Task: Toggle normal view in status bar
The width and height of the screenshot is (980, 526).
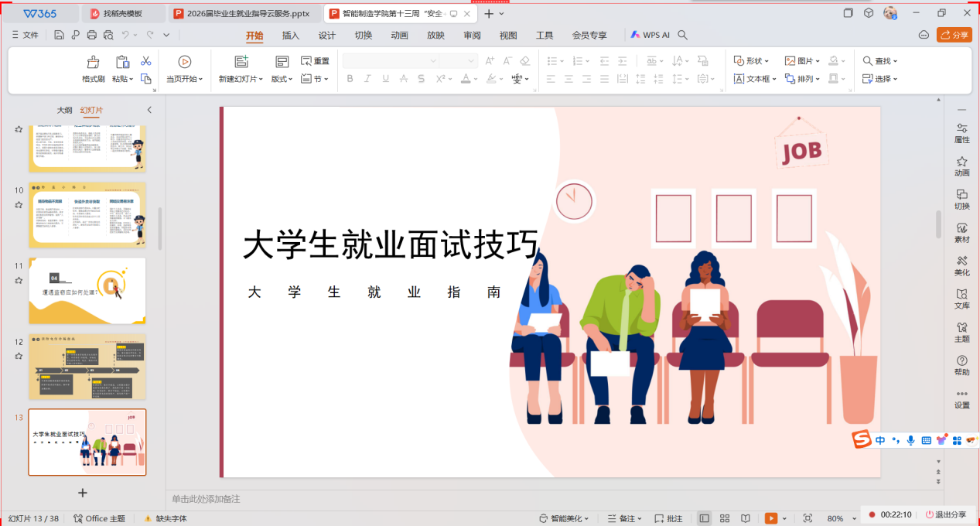Action: tap(704, 518)
